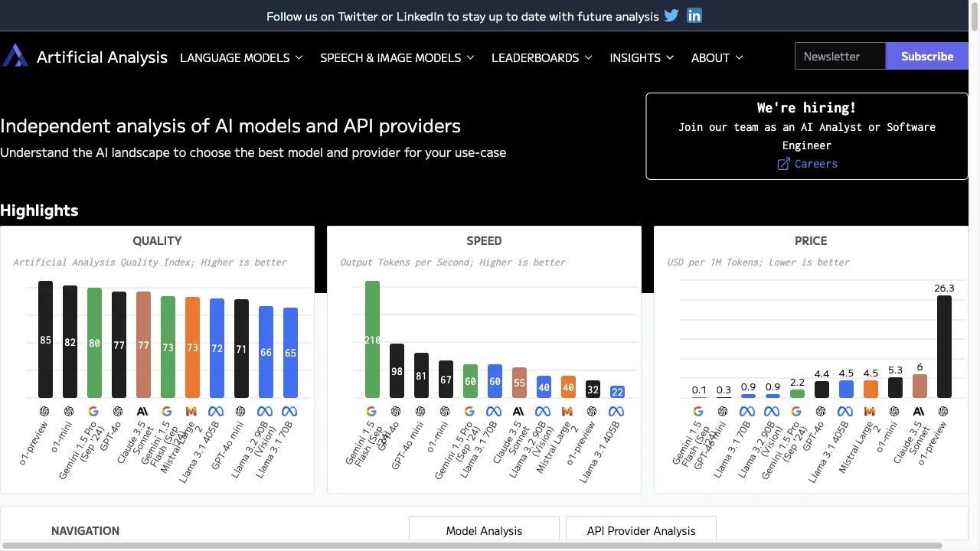The height and width of the screenshot is (551, 980).
Task: Click Google logo under the 210 bar in Speed chart
Action: click(x=371, y=412)
